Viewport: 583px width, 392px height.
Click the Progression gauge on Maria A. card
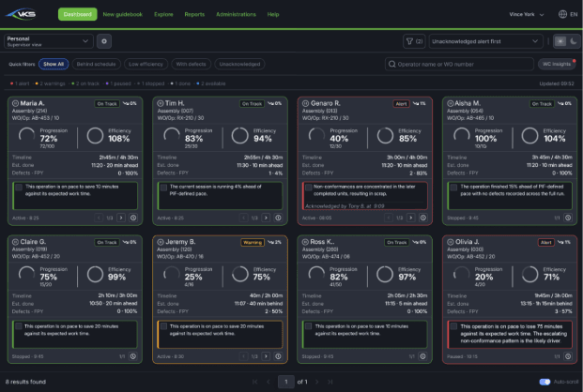coord(27,135)
